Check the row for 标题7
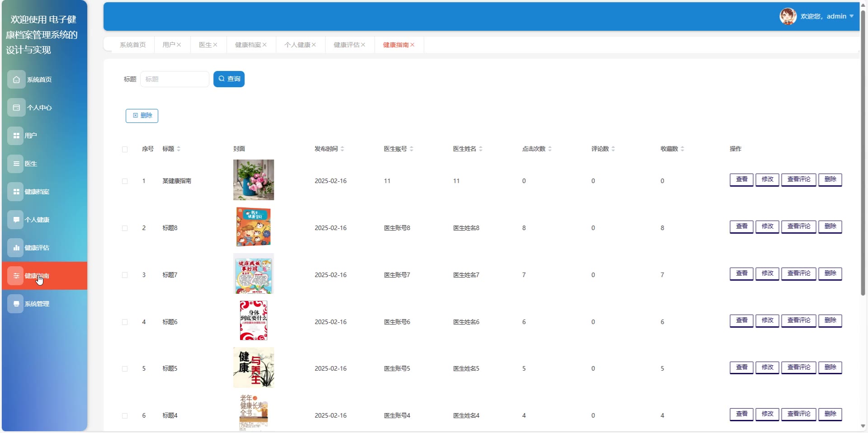Viewport: 868px width, 433px height. pos(125,275)
